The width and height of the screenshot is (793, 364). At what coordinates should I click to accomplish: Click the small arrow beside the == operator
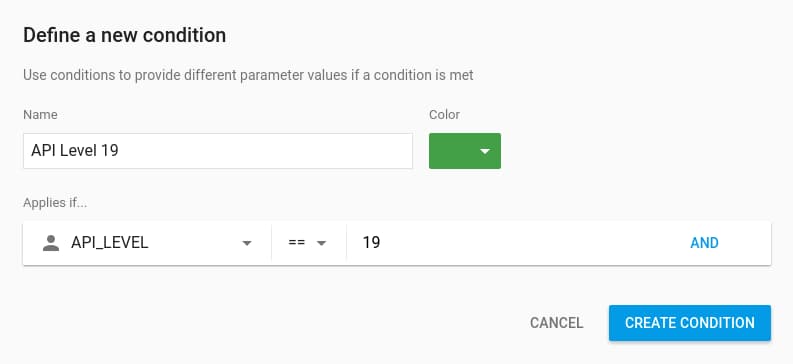pyautogui.click(x=321, y=243)
